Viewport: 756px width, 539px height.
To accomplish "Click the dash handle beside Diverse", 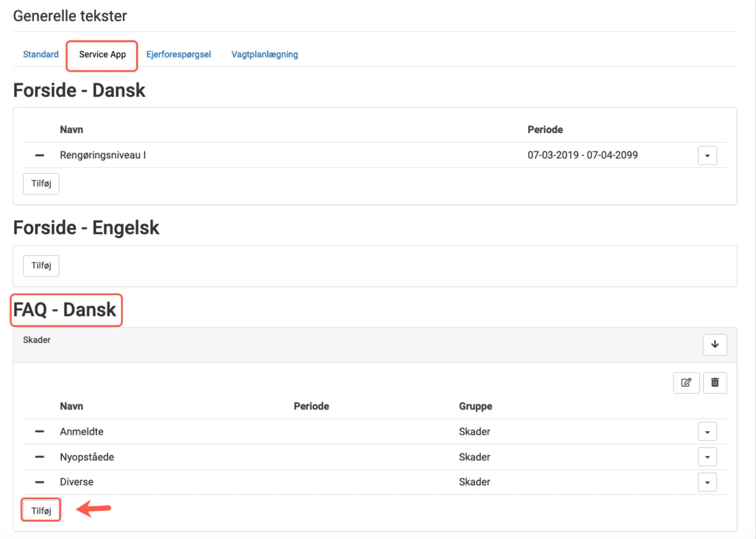I will click(40, 482).
